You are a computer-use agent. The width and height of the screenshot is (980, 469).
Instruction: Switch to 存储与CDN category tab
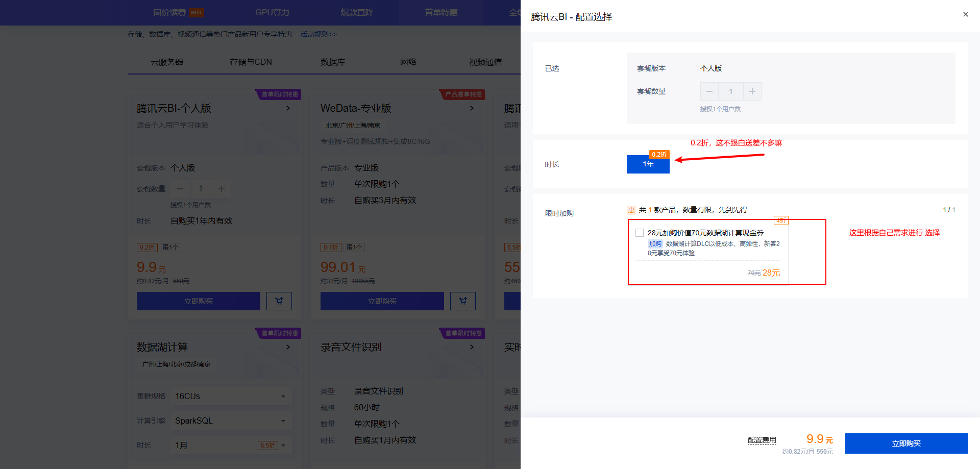pos(251,62)
